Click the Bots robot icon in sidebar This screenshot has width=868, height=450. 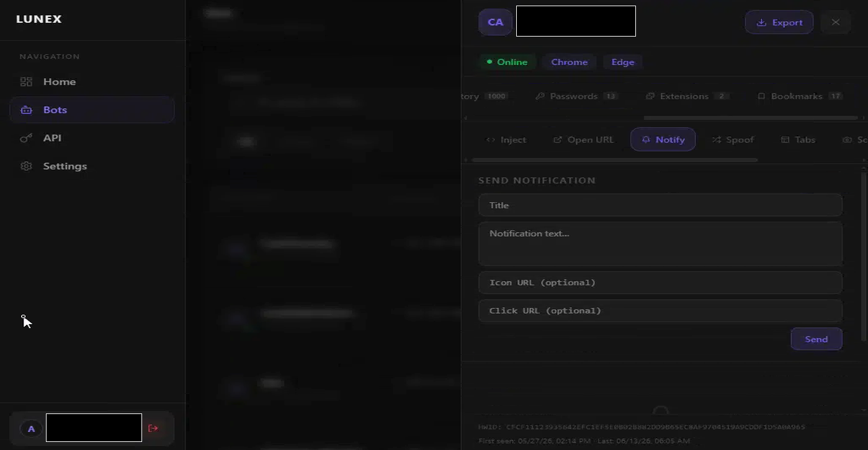click(26, 110)
